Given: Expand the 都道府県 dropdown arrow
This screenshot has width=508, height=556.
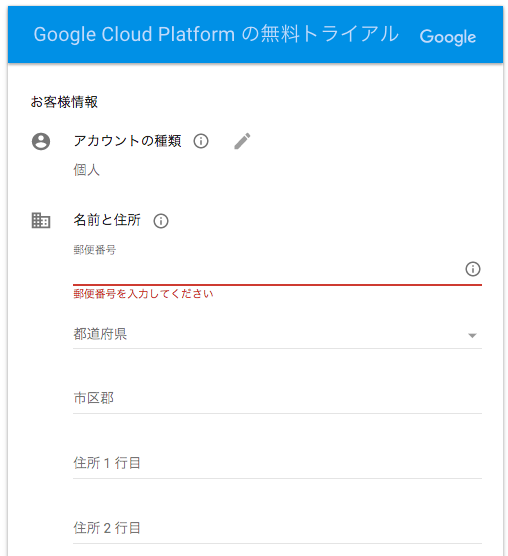Looking at the screenshot, I should [472, 335].
